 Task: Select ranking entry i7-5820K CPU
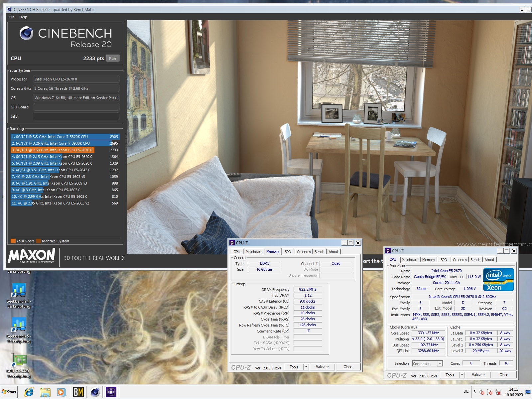pyautogui.click(x=65, y=137)
